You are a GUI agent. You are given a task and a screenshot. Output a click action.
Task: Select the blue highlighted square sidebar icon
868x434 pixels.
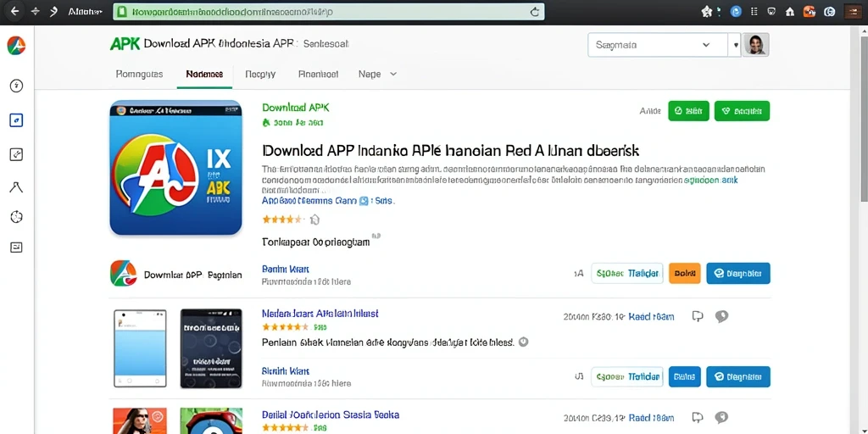click(x=16, y=120)
